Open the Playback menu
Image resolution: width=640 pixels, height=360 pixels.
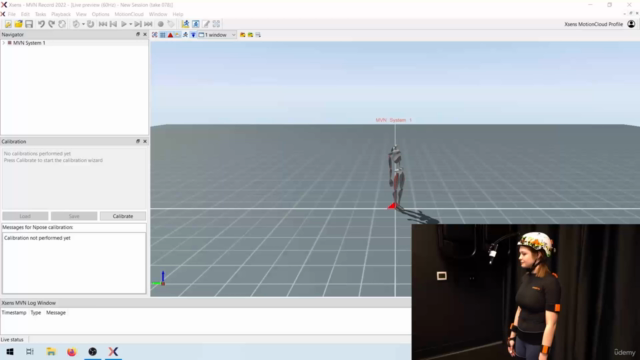point(61,14)
